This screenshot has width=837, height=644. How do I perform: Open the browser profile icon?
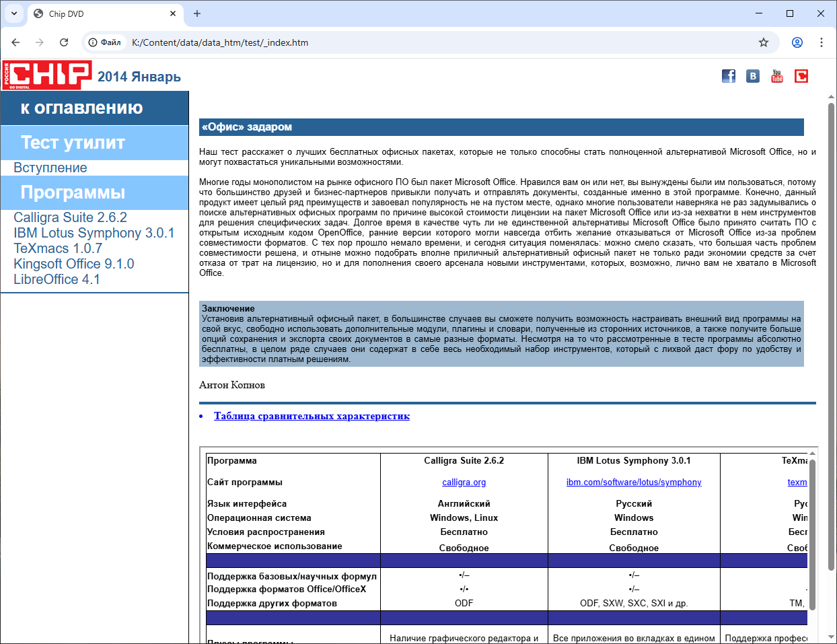click(x=797, y=42)
